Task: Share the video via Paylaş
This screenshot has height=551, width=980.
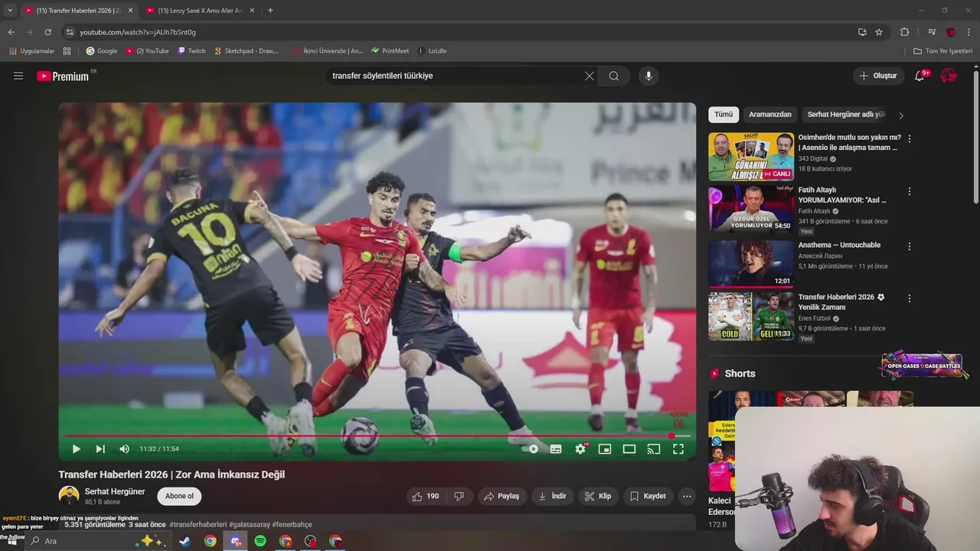Action: point(501,496)
